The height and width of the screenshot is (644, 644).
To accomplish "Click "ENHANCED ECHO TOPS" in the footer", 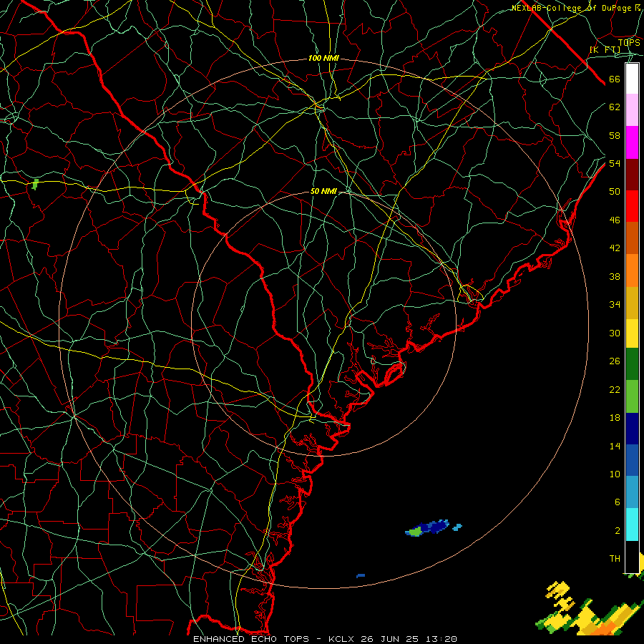I will [250, 639].
